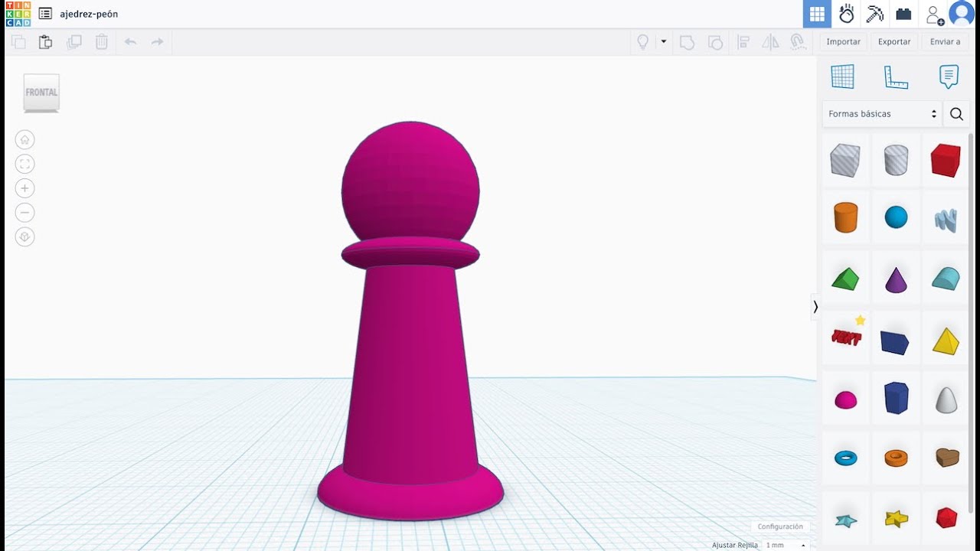Pick the green roof shape

pyautogui.click(x=845, y=279)
